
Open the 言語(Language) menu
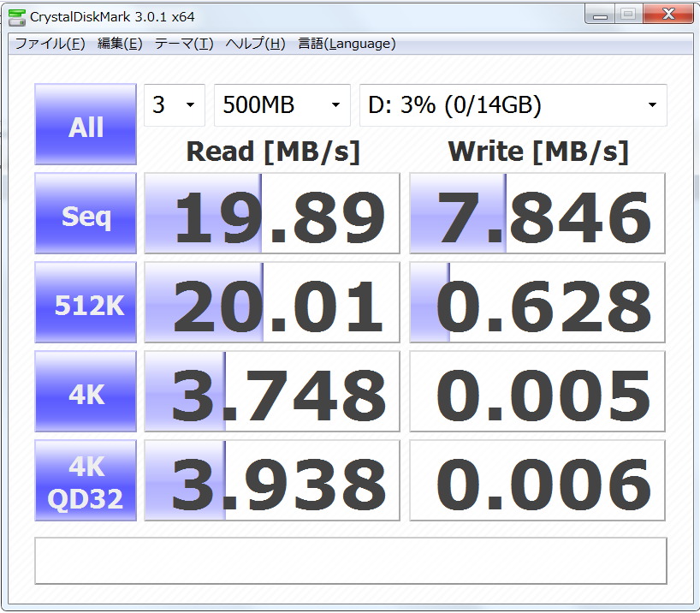346,44
